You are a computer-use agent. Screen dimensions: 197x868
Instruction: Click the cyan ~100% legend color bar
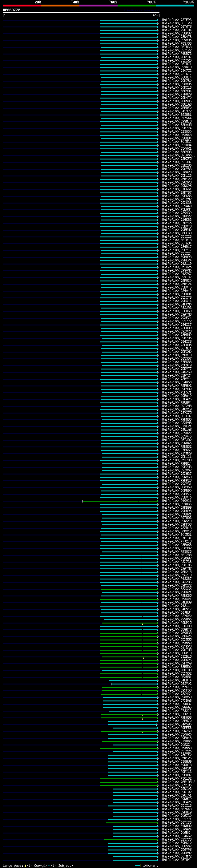tap(175, 6)
